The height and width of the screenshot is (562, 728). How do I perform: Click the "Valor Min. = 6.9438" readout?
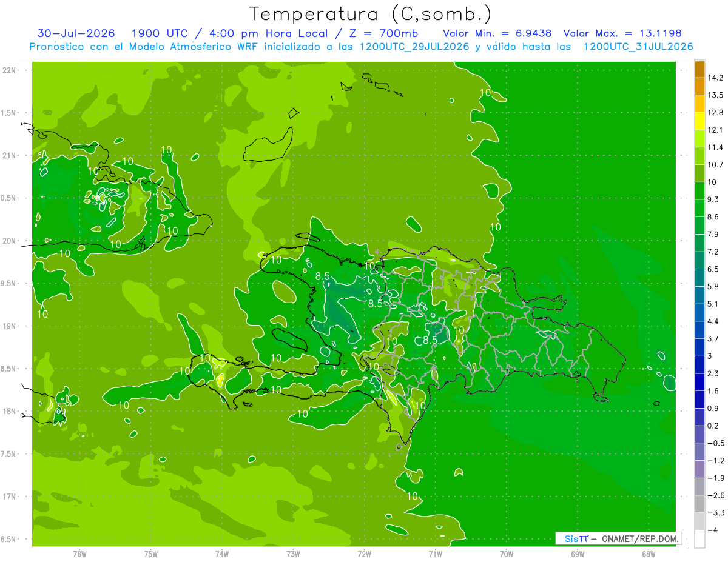497,33
